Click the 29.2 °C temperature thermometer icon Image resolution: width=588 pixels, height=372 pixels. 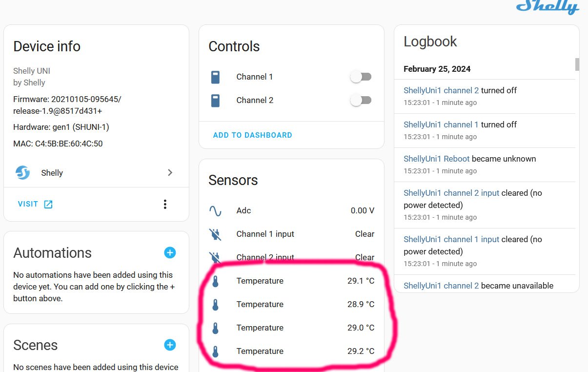coord(215,351)
